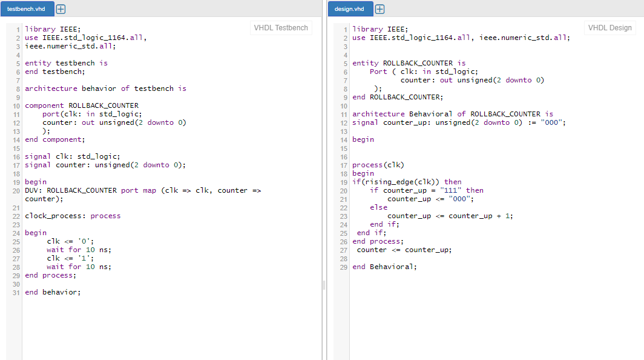Click the rising_edge(clk) condition in design.vhd
The image size is (644, 360).
pyautogui.click(x=396, y=181)
